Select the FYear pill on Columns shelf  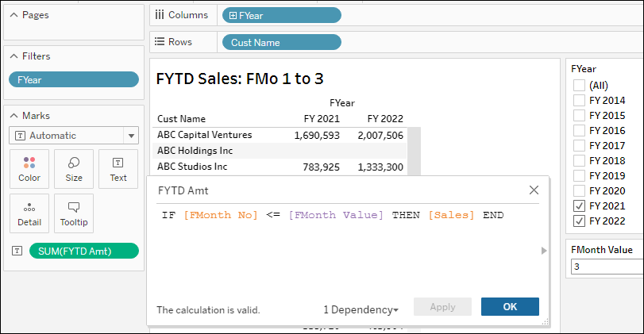282,15
